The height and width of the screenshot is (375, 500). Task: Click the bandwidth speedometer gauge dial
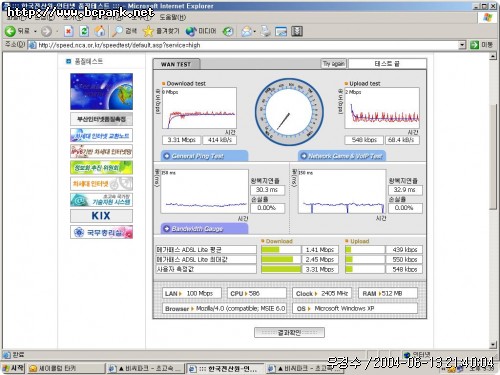(289, 112)
